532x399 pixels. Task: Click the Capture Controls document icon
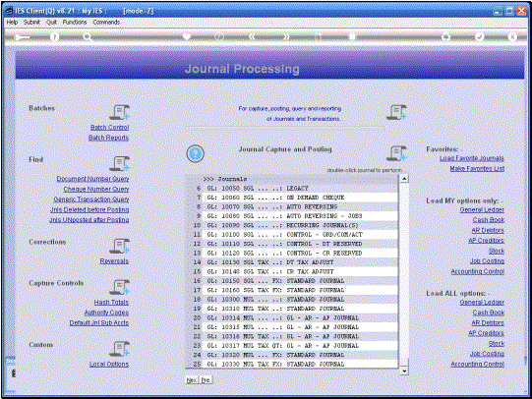tap(119, 287)
